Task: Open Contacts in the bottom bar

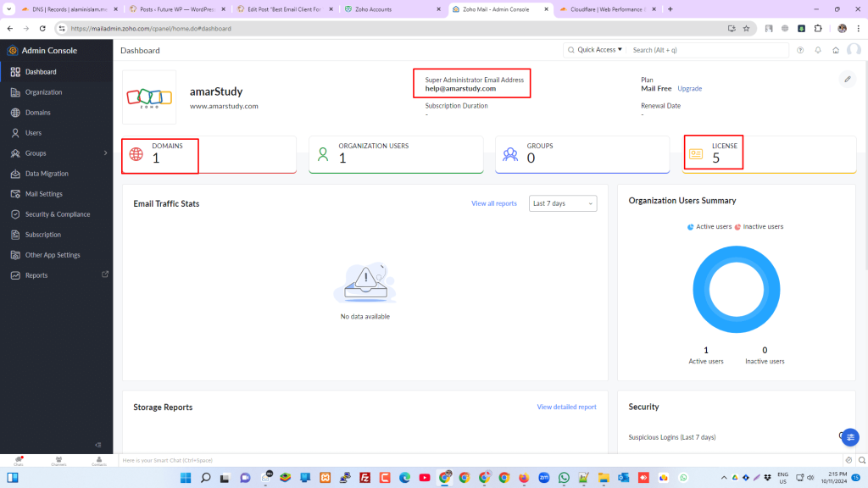Action: [99, 461]
